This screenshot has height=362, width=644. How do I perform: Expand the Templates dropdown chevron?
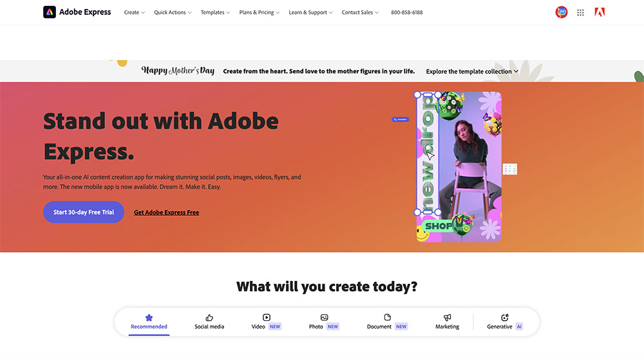click(x=228, y=13)
